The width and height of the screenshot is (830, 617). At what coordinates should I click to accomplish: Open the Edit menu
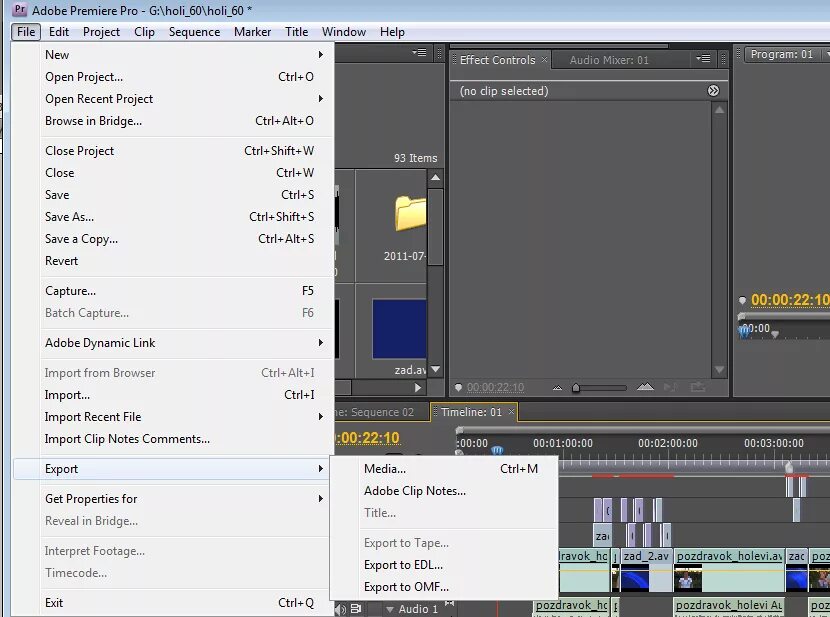point(59,32)
